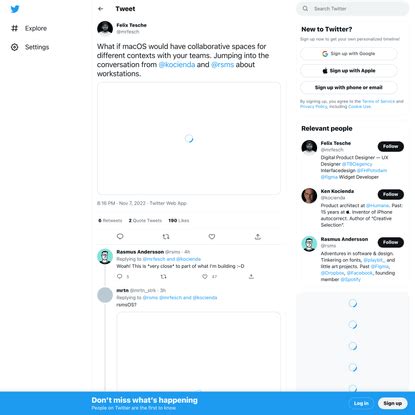Go back using the arrow icon

pyautogui.click(x=101, y=9)
